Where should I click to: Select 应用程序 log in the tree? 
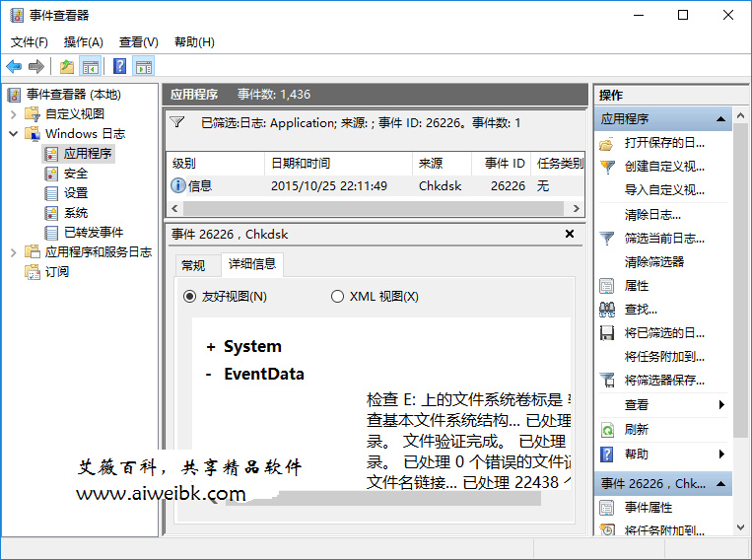88,154
